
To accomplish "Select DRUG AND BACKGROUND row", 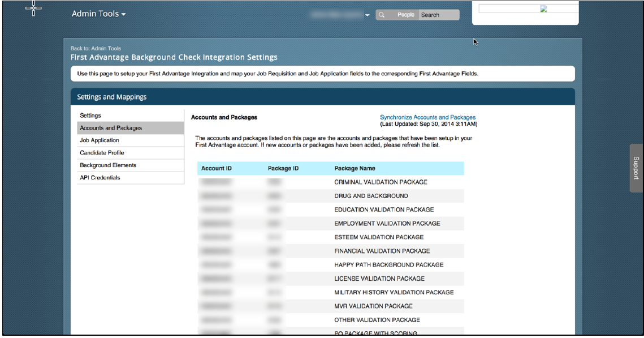I will pos(331,196).
